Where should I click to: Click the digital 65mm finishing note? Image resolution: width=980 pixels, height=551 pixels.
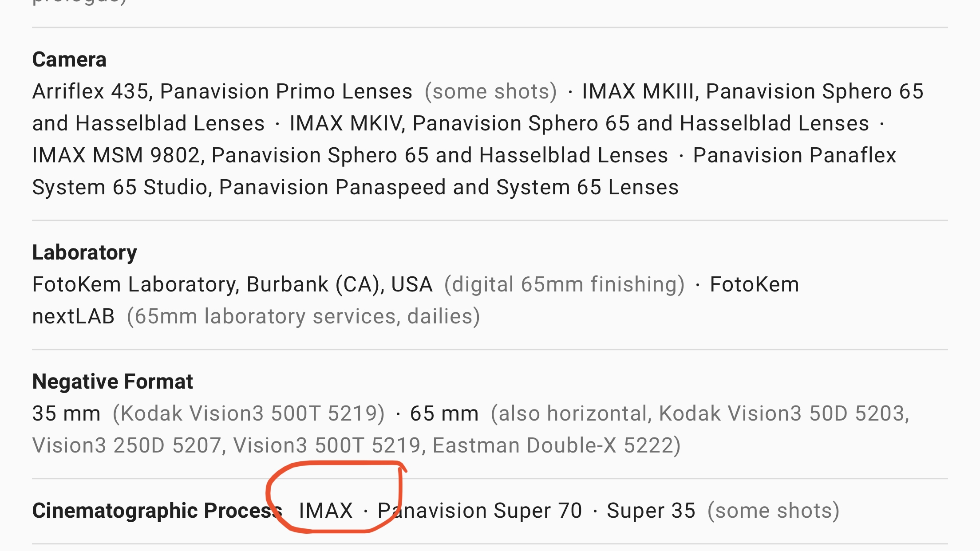click(565, 284)
